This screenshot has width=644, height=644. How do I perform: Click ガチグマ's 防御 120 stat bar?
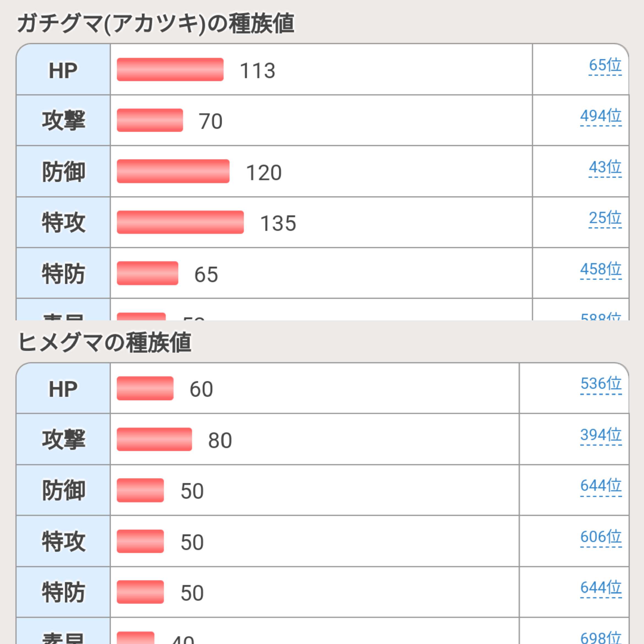tap(173, 171)
